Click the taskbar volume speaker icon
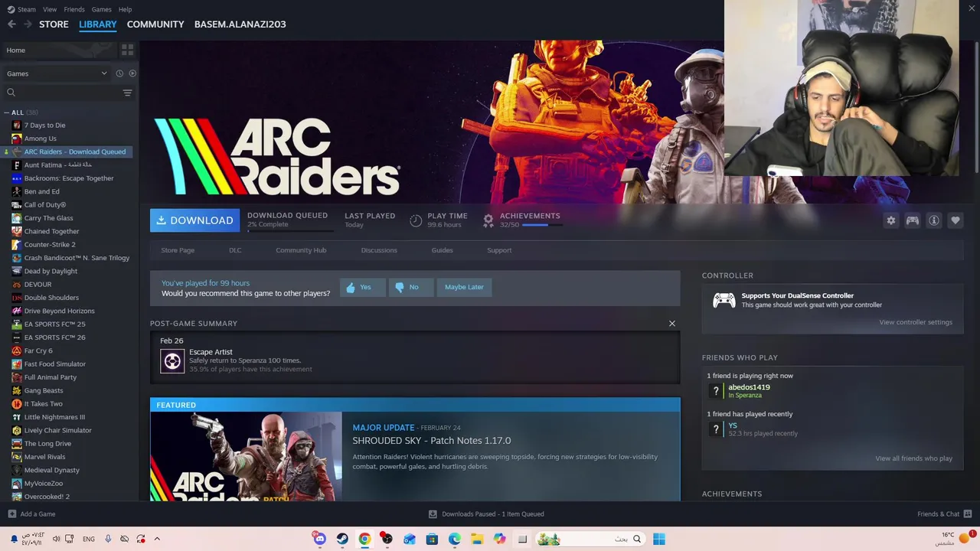Image resolution: width=980 pixels, height=551 pixels. (56, 539)
